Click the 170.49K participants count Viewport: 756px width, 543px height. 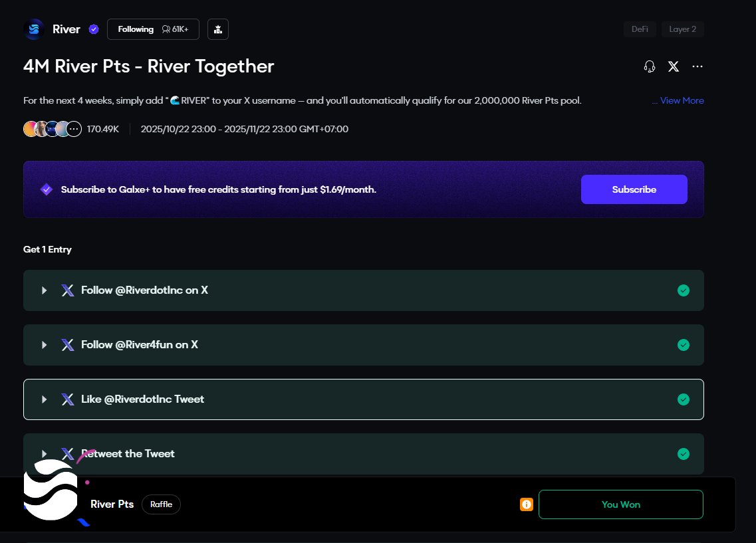click(102, 129)
